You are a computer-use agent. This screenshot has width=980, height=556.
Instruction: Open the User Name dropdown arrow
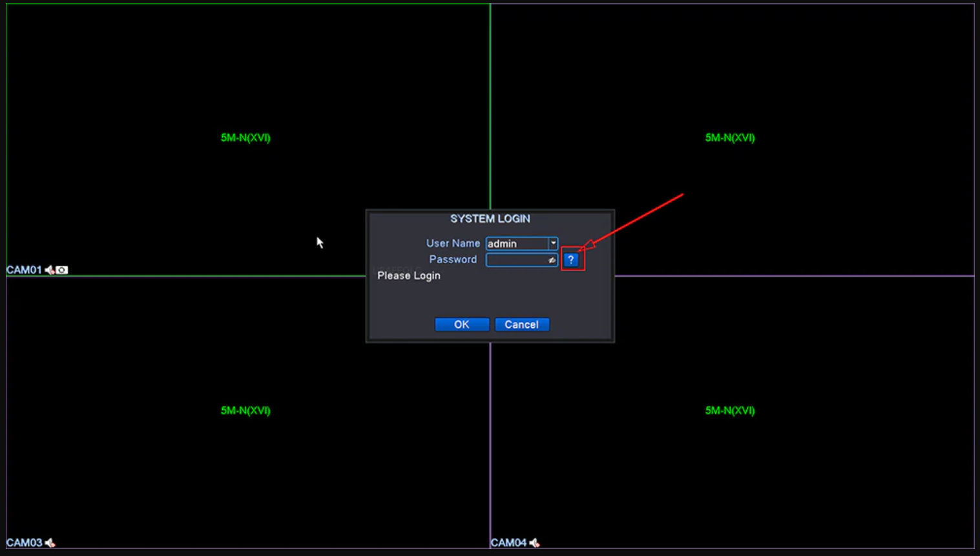click(553, 244)
